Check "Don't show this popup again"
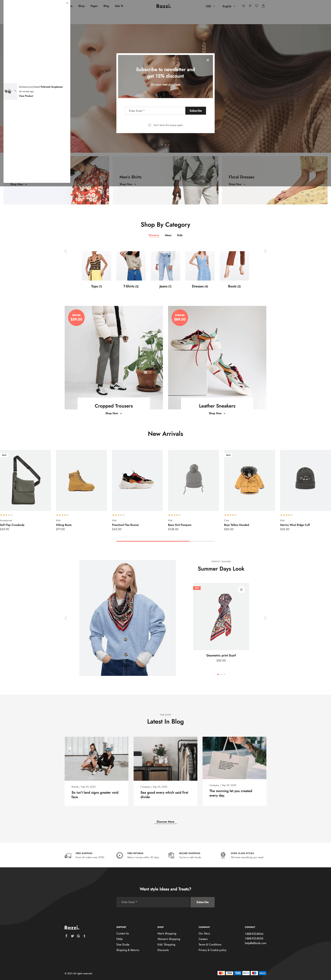 click(x=150, y=125)
